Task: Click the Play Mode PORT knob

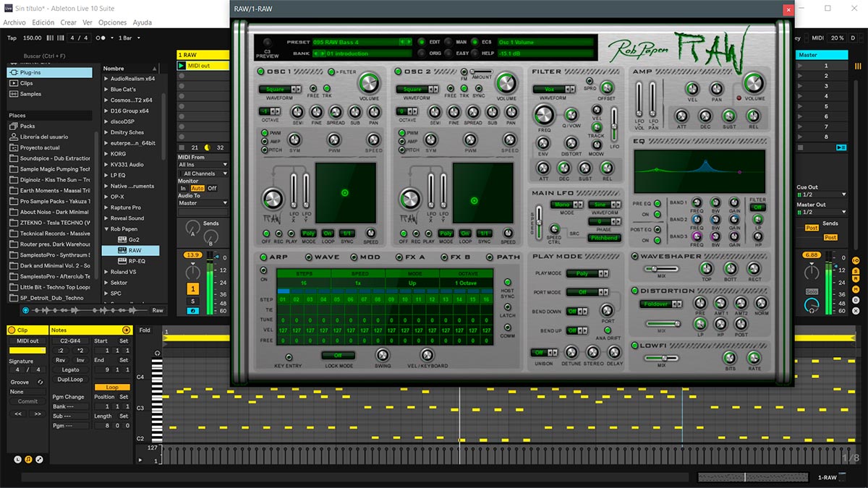Action: click(608, 310)
